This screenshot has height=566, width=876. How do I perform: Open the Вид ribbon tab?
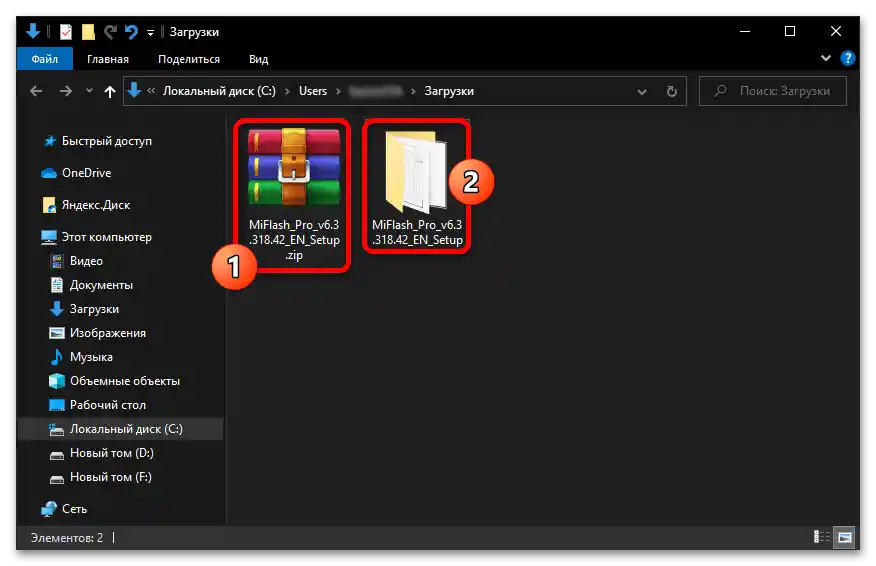(x=259, y=59)
